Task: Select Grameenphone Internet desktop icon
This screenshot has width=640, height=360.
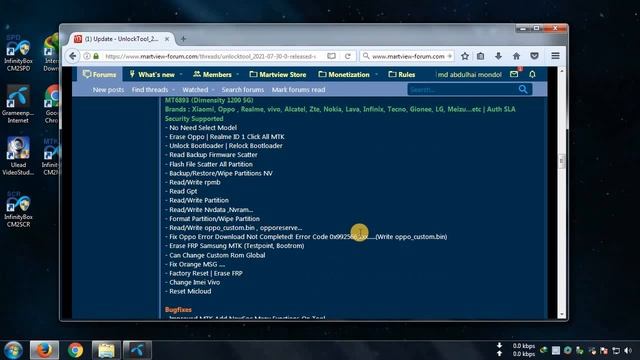Action: point(18,105)
